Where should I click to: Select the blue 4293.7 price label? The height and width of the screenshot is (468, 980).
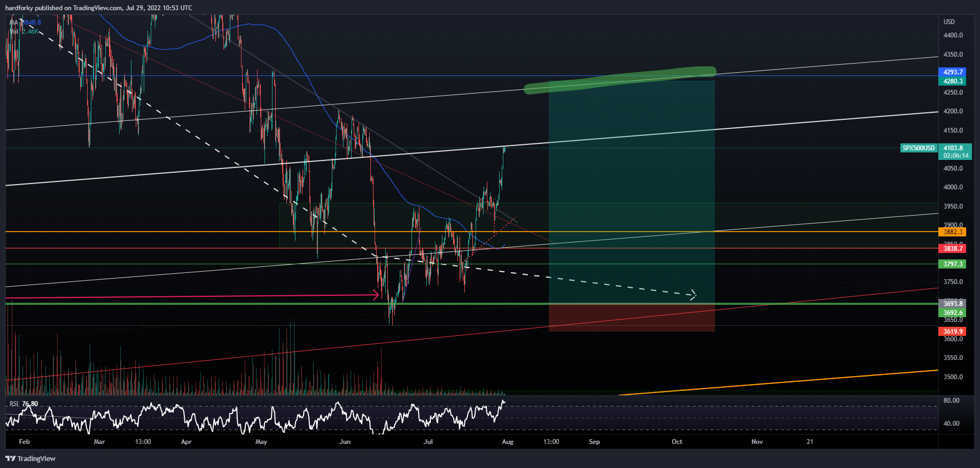[x=952, y=72]
